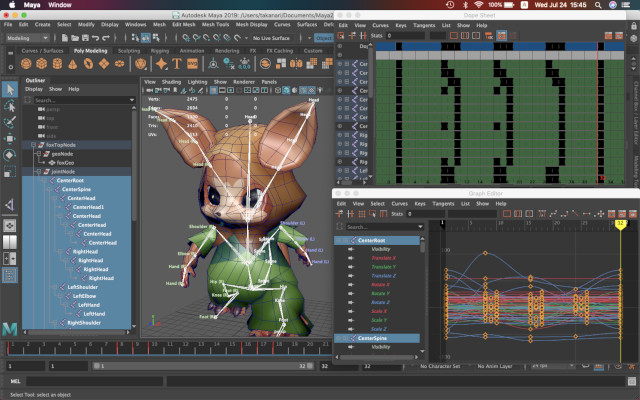
Task: Activate the Scale tool in toolbox
Action: coord(10,171)
